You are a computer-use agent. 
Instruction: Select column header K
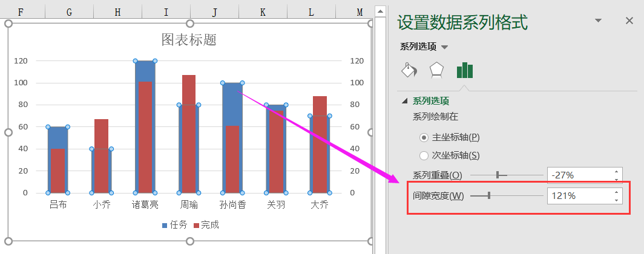tap(263, 12)
